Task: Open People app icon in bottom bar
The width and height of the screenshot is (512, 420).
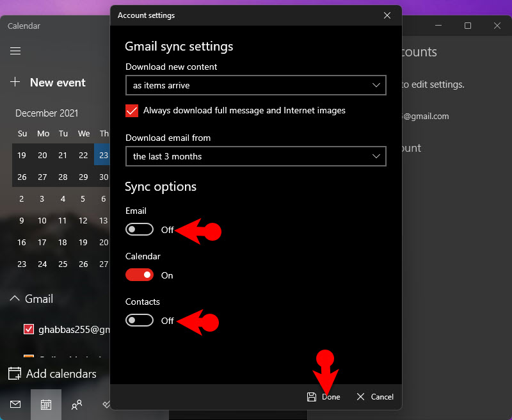Action: 77,405
